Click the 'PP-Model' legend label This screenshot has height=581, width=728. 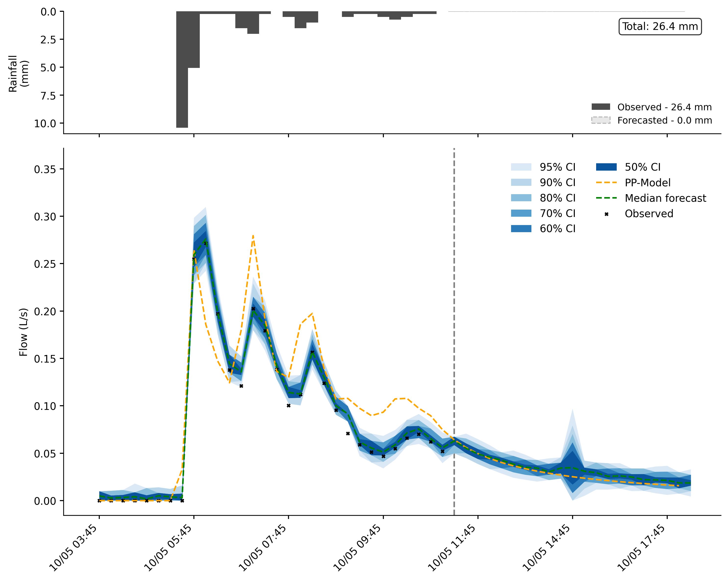tap(648, 183)
